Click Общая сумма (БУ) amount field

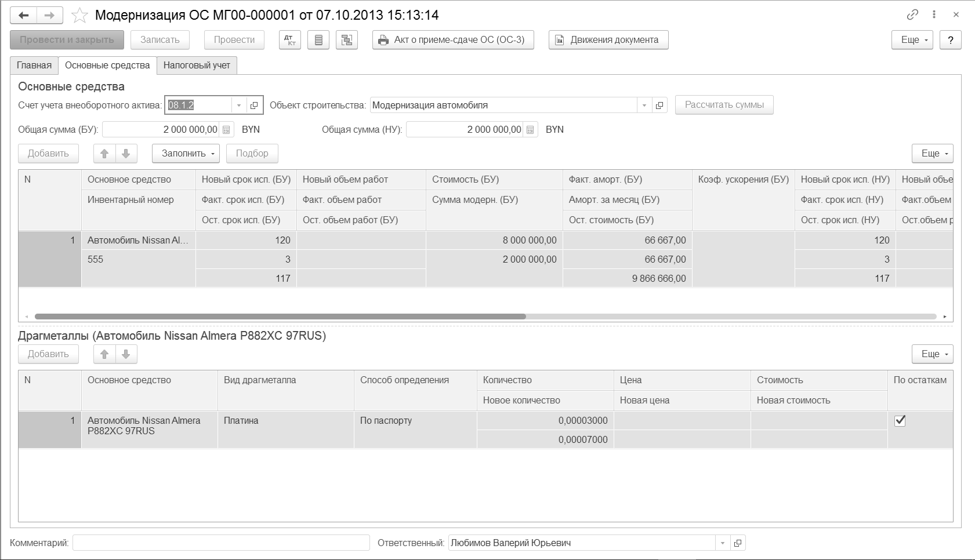pos(161,130)
